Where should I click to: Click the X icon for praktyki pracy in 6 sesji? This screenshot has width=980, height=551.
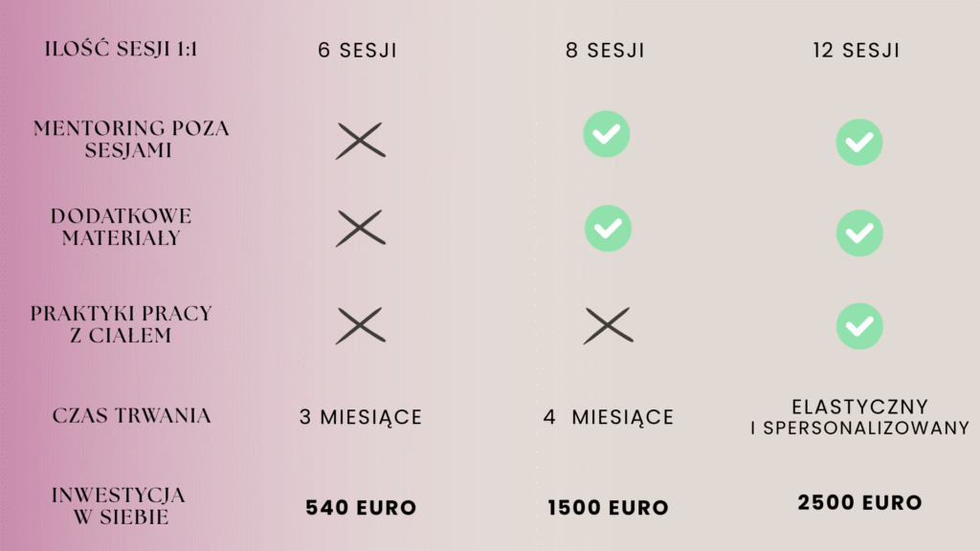pos(361,325)
